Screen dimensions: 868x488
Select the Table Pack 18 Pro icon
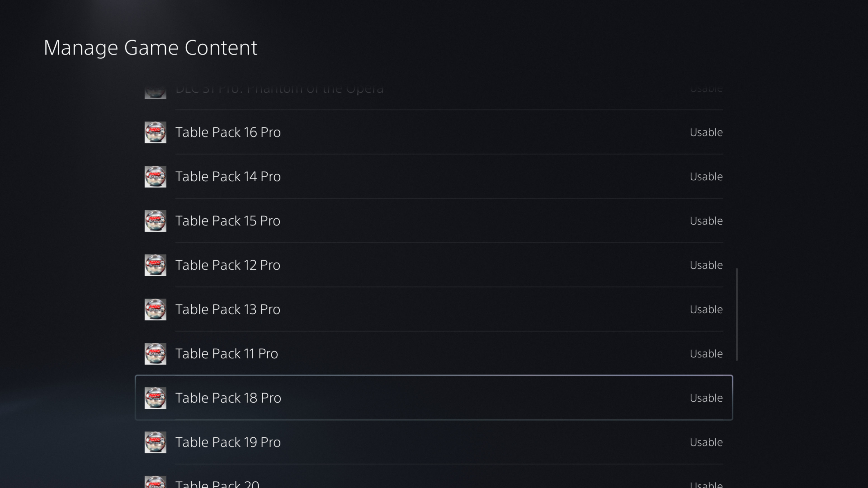155,398
